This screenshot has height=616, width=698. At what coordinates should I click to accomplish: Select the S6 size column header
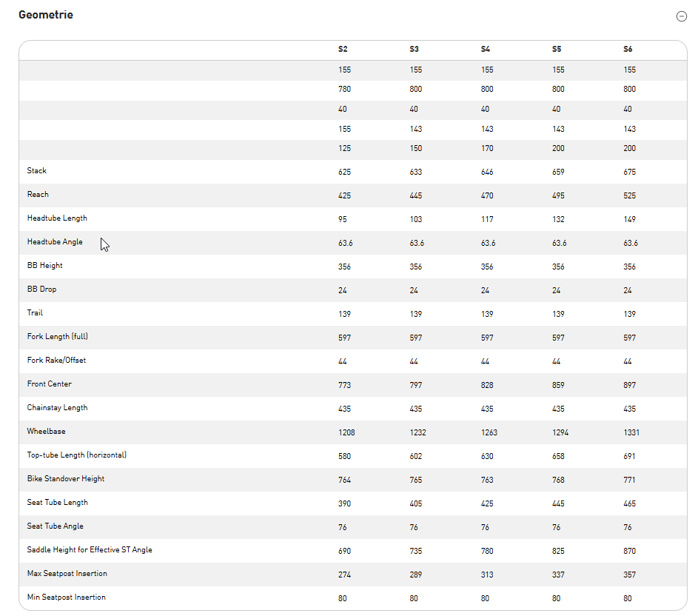point(628,50)
